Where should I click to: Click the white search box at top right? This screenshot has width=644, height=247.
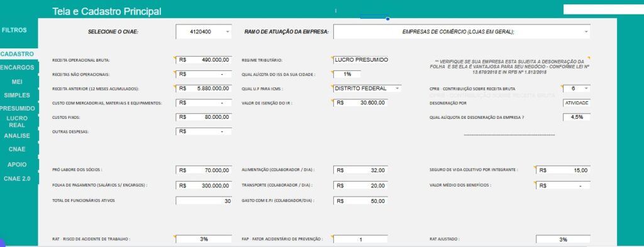click(603, 9)
